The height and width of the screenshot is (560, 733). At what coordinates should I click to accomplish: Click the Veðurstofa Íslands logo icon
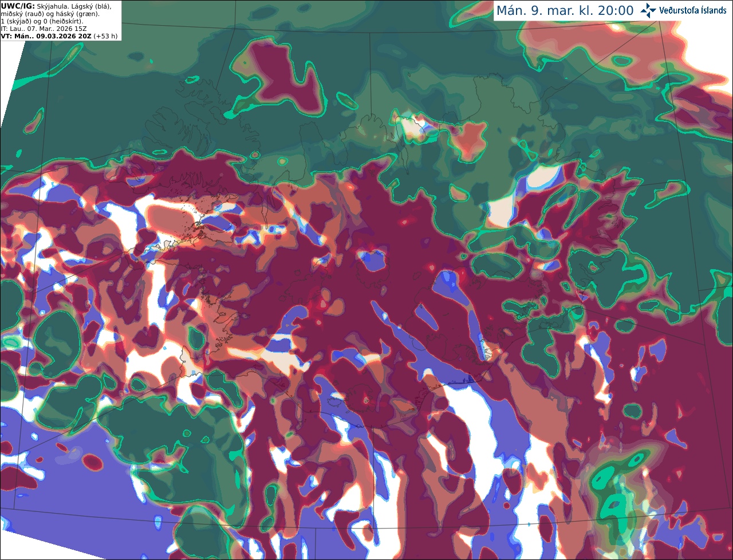tap(648, 10)
